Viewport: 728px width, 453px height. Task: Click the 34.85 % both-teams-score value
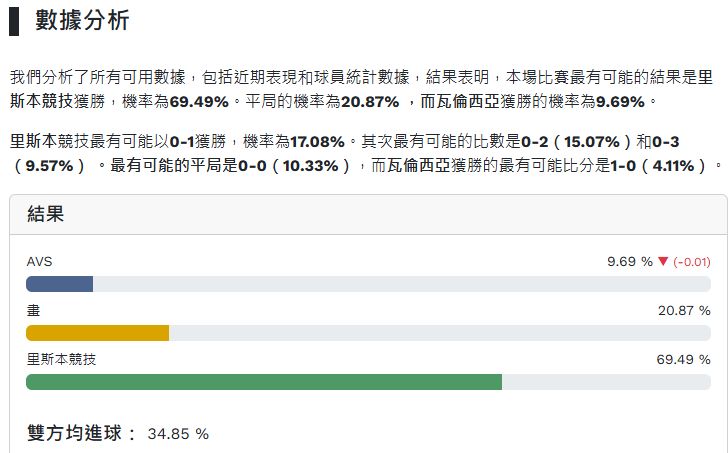click(x=178, y=434)
